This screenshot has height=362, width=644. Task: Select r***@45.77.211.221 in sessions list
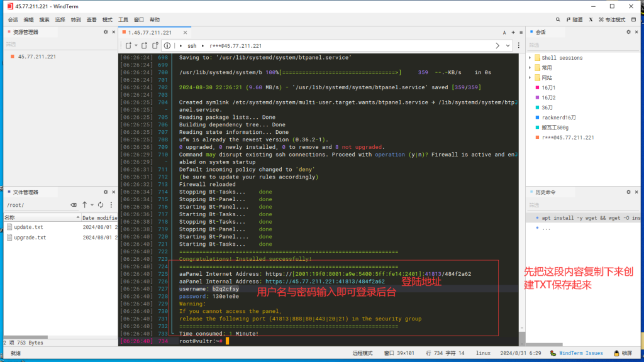pyautogui.click(x=568, y=138)
